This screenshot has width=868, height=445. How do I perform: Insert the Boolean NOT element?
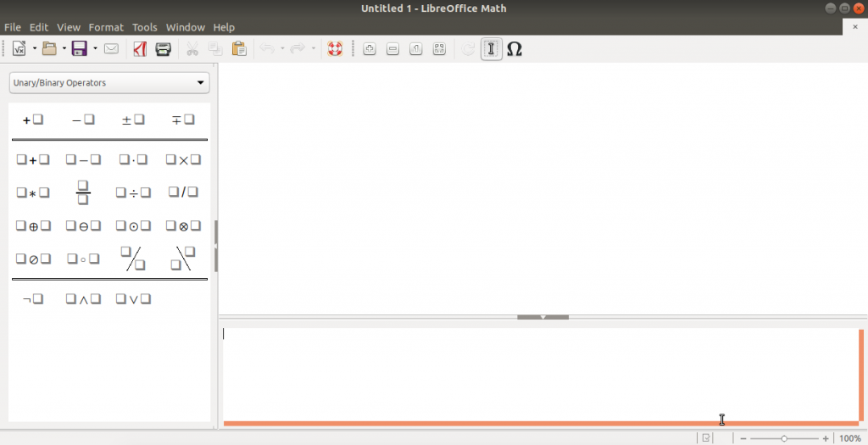click(x=33, y=299)
